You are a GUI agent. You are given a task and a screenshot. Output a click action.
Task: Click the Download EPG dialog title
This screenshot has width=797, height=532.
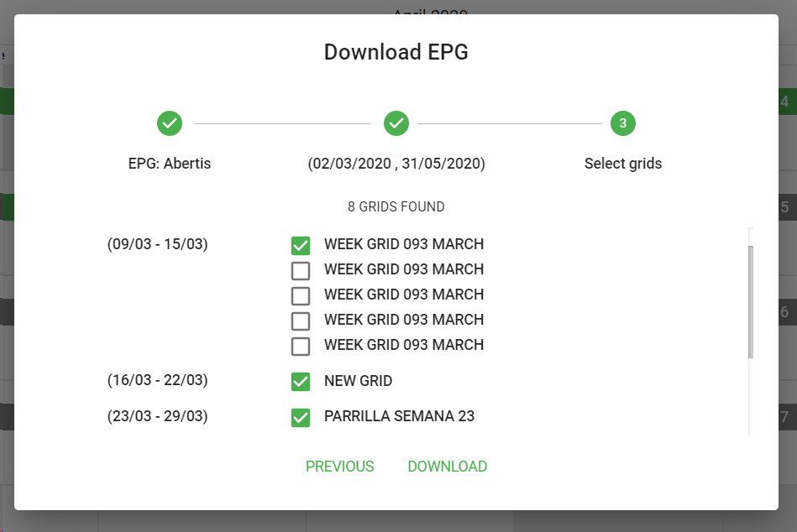396,52
